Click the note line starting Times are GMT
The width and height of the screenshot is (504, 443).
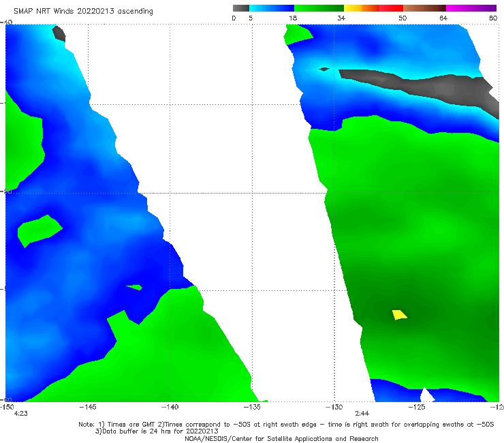pos(286,425)
